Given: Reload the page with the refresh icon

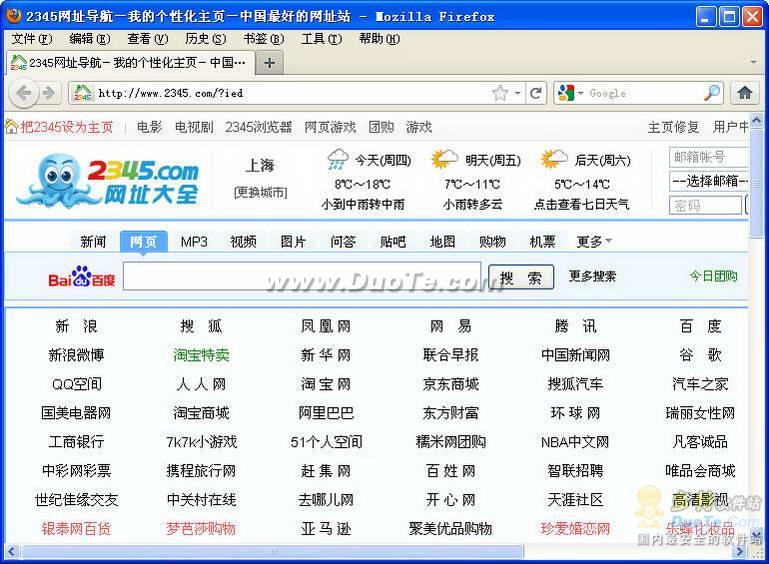Looking at the screenshot, I should point(536,93).
